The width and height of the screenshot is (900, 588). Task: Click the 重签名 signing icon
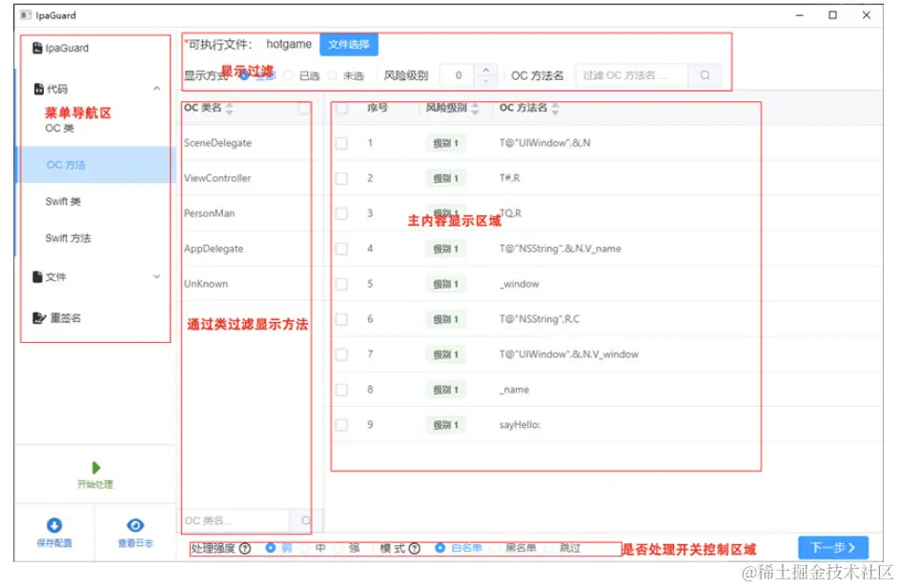(38, 317)
